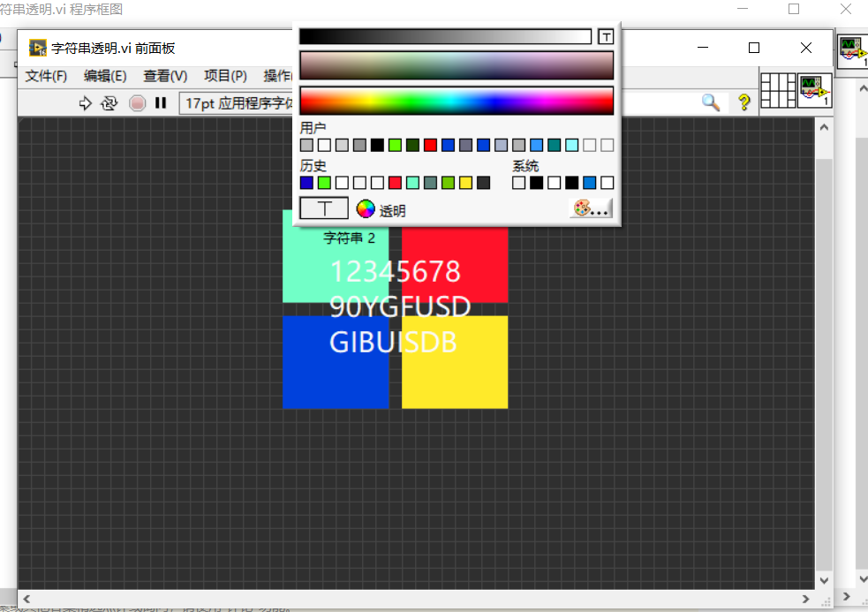
Task: Click the connector pane grid icon
Action: tap(778, 90)
